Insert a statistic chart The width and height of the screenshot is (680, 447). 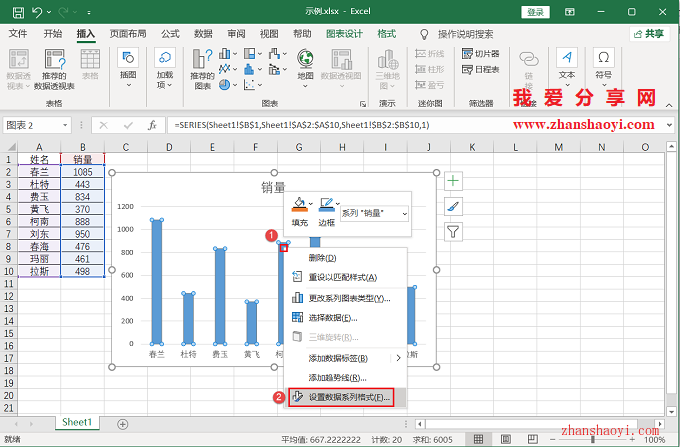[x=249, y=69]
